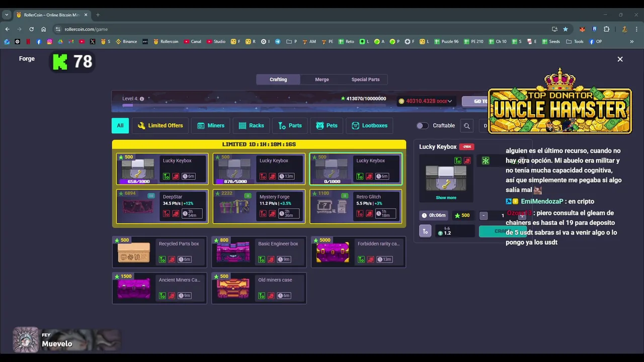
Task: Select the Basic Engineer box recipe
Action: pyautogui.click(x=259, y=252)
